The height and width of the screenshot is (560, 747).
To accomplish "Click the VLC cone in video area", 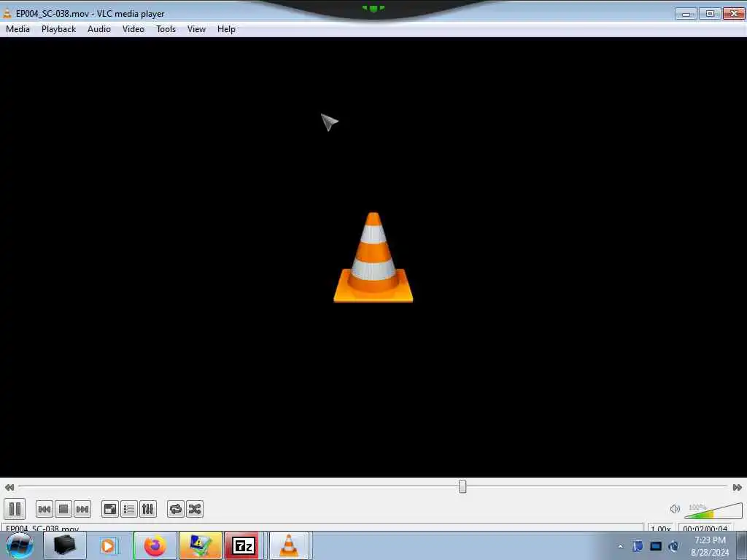I will coord(373,257).
